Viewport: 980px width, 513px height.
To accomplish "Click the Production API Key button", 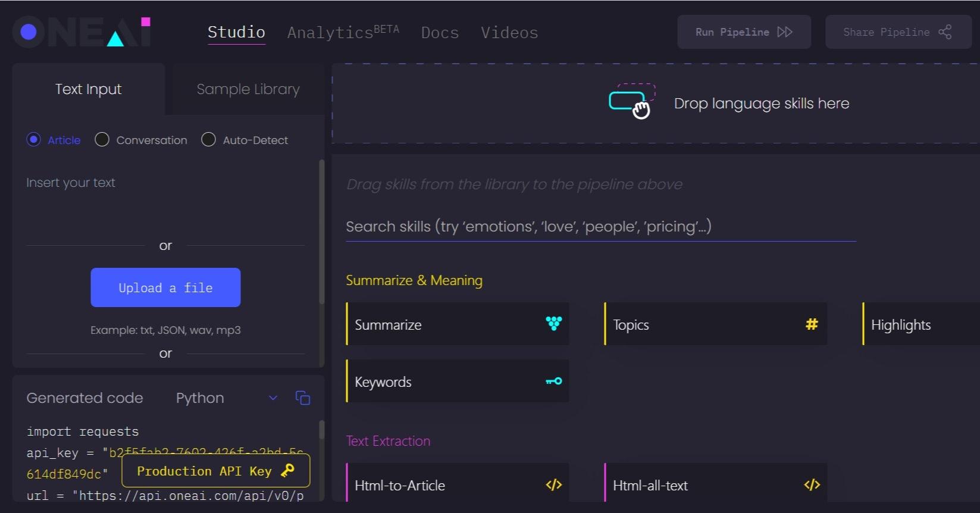I will 215,471.
